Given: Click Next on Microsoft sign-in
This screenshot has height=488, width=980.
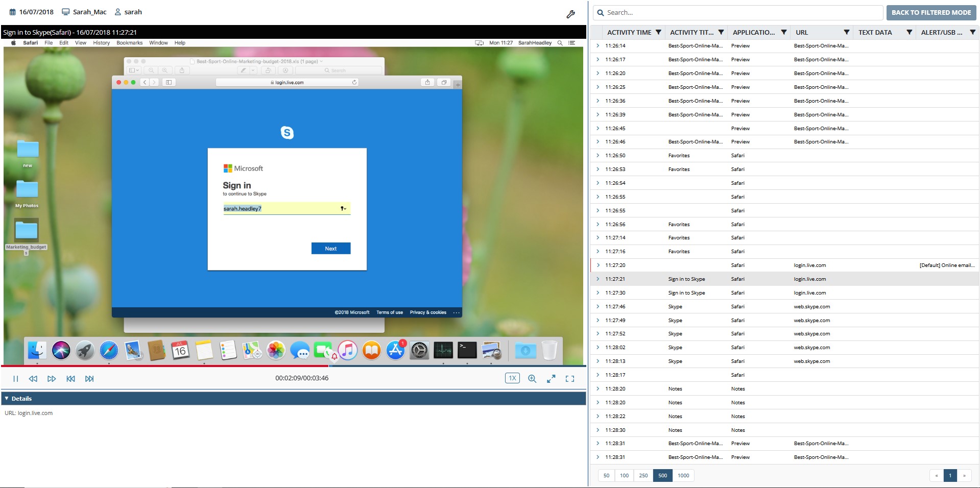Looking at the screenshot, I should pos(331,249).
